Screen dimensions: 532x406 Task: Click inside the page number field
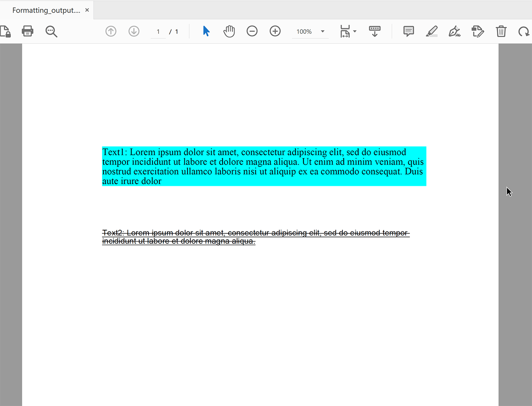tap(158, 31)
